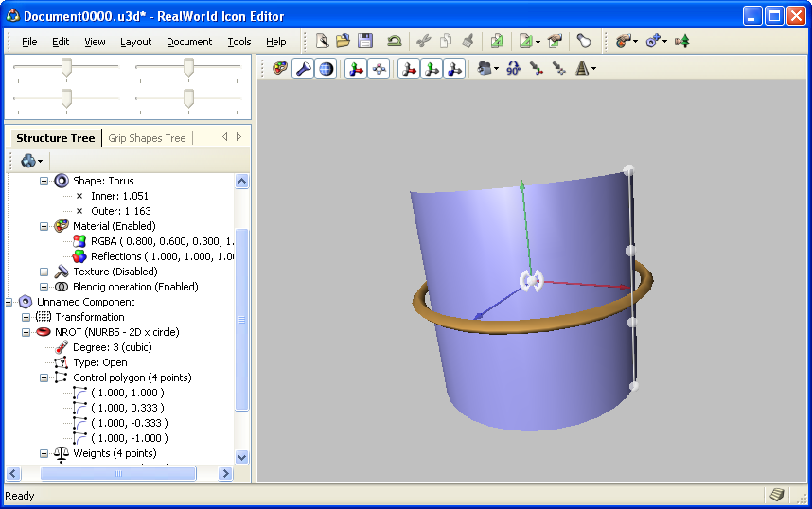This screenshot has height=509, width=812.
Task: Open the Layout menu
Action: (135, 42)
